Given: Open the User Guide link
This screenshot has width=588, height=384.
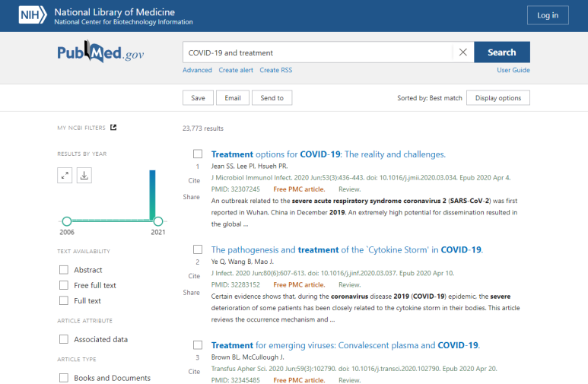Looking at the screenshot, I should pos(513,70).
